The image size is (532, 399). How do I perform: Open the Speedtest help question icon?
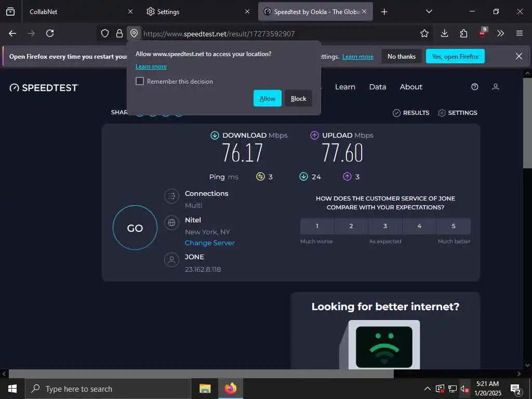click(475, 87)
